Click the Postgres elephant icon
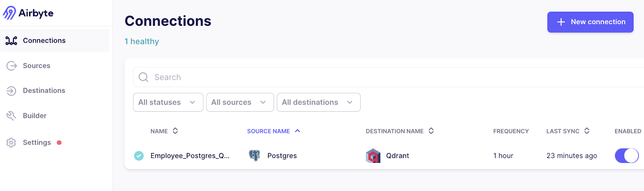This screenshot has width=644, height=191. coord(254,156)
